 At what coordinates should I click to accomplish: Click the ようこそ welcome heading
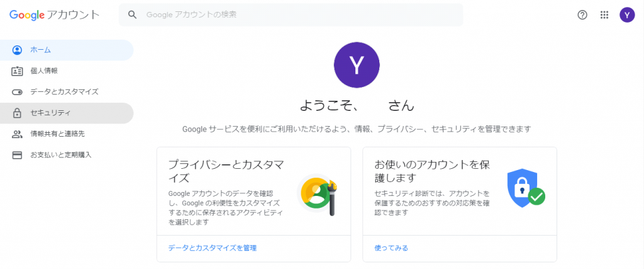pyautogui.click(x=357, y=106)
